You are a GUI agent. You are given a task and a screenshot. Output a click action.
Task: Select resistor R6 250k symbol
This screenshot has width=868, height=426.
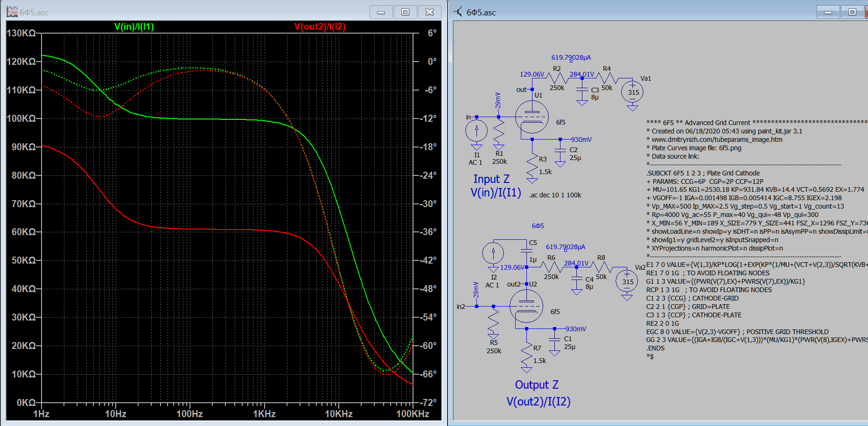pyautogui.click(x=552, y=267)
